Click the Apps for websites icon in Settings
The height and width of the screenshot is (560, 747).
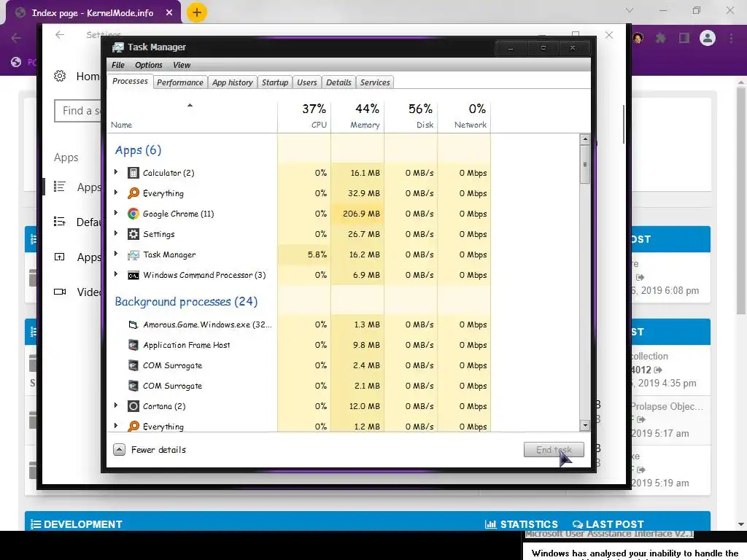(60, 257)
